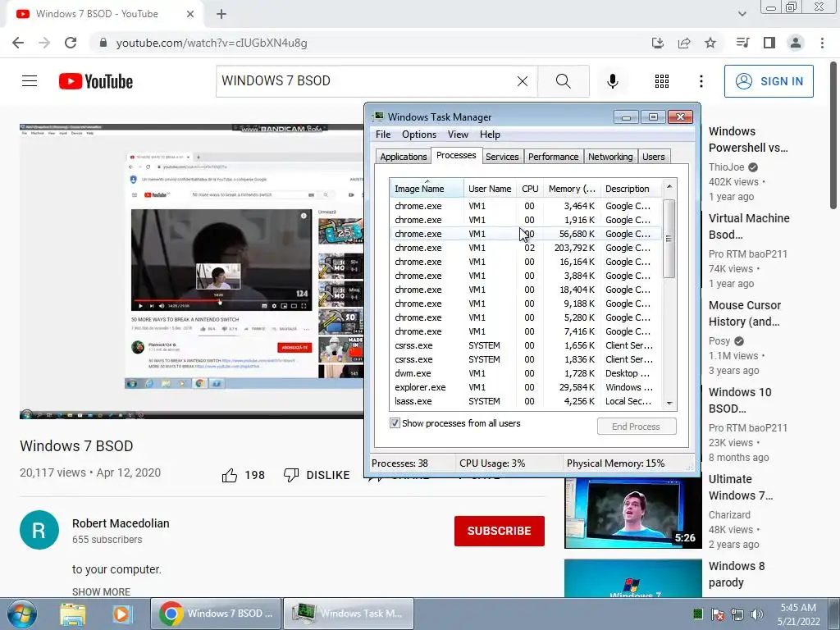The image size is (840, 630).
Task: Click the network tray icon
Action: coord(737,614)
